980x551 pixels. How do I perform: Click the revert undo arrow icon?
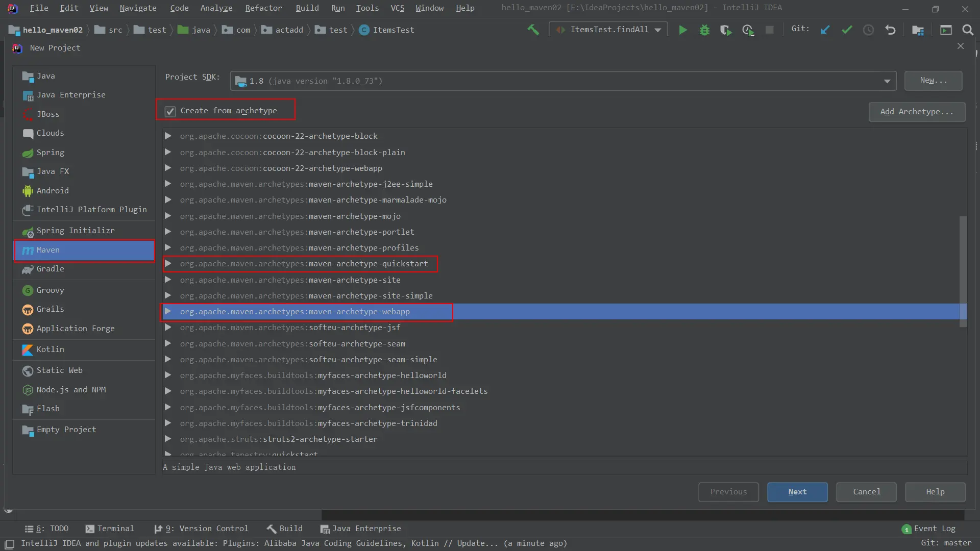(x=890, y=30)
